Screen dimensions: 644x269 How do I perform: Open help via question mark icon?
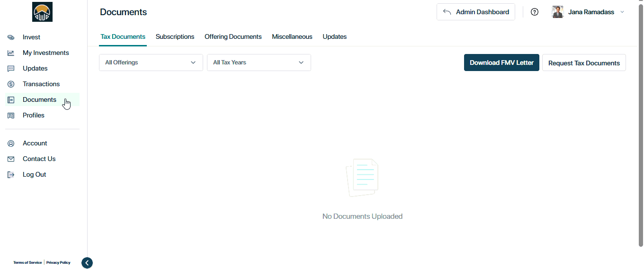535,12
